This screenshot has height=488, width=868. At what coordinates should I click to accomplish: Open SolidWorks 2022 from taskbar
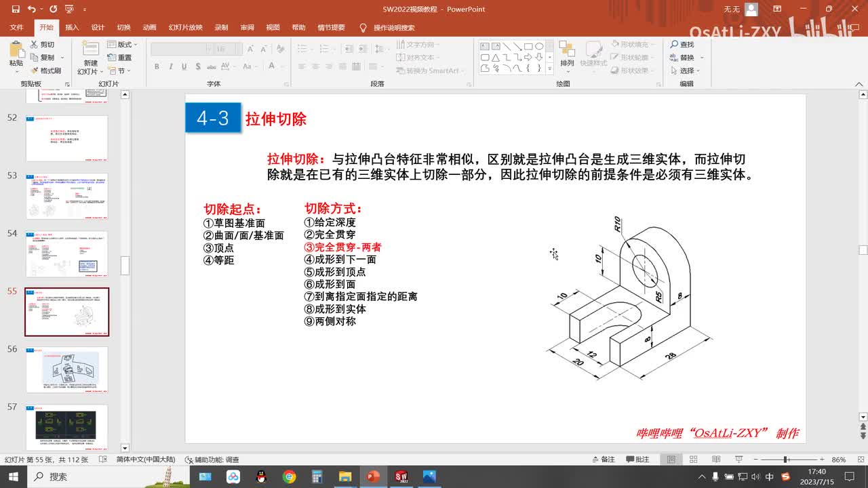[401, 476]
